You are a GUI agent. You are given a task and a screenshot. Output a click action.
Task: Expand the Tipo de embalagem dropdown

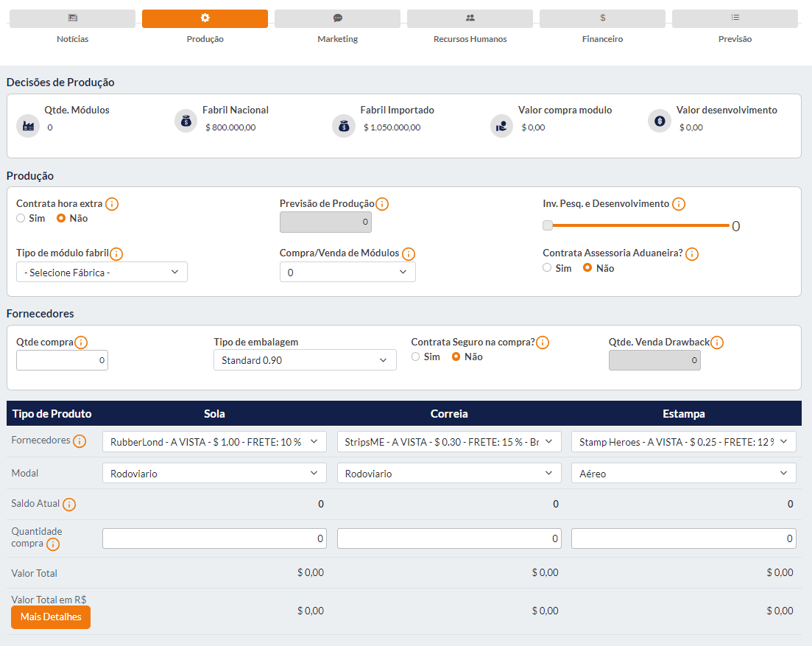[304, 360]
